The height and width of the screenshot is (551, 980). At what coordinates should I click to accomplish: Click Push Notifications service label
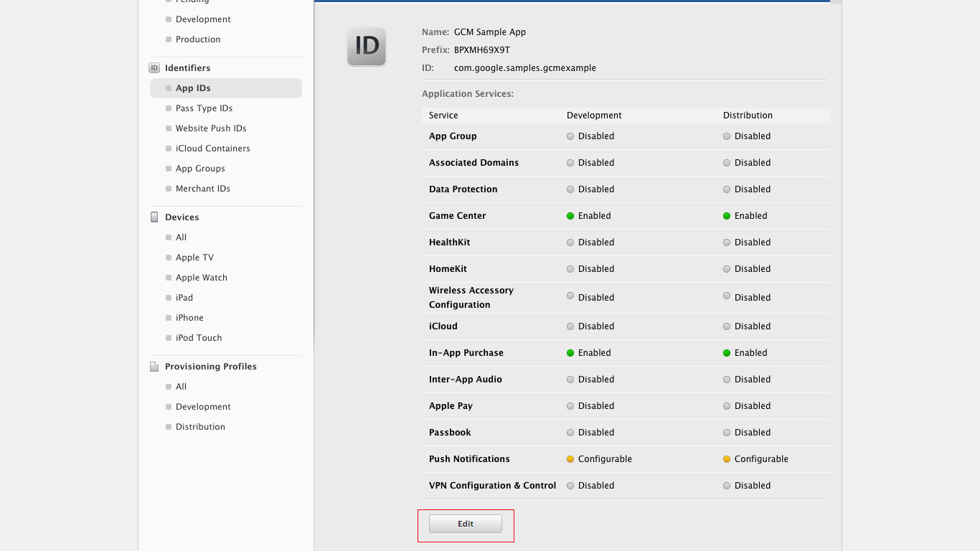pyautogui.click(x=469, y=459)
